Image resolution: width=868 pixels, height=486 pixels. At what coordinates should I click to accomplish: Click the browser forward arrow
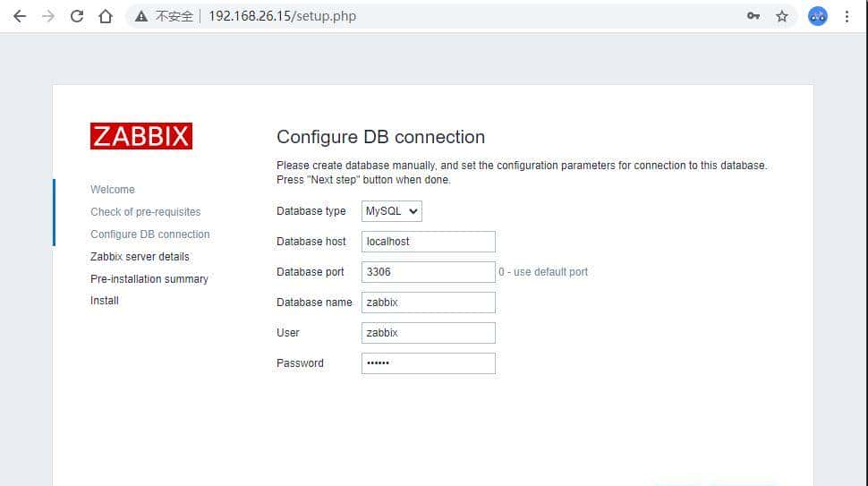pyautogui.click(x=48, y=16)
